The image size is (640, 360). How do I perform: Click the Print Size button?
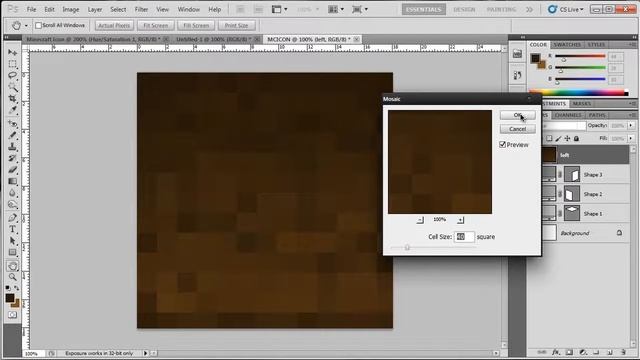pyautogui.click(x=236, y=25)
